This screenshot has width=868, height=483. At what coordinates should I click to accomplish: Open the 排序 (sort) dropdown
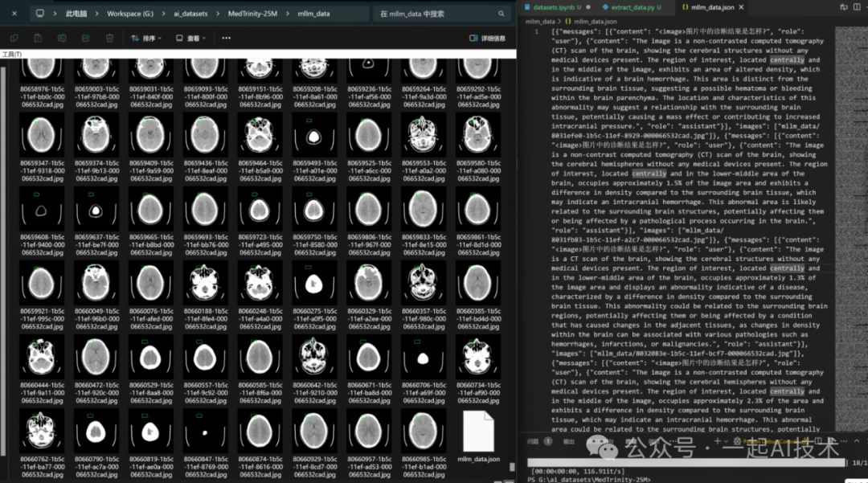pos(145,38)
